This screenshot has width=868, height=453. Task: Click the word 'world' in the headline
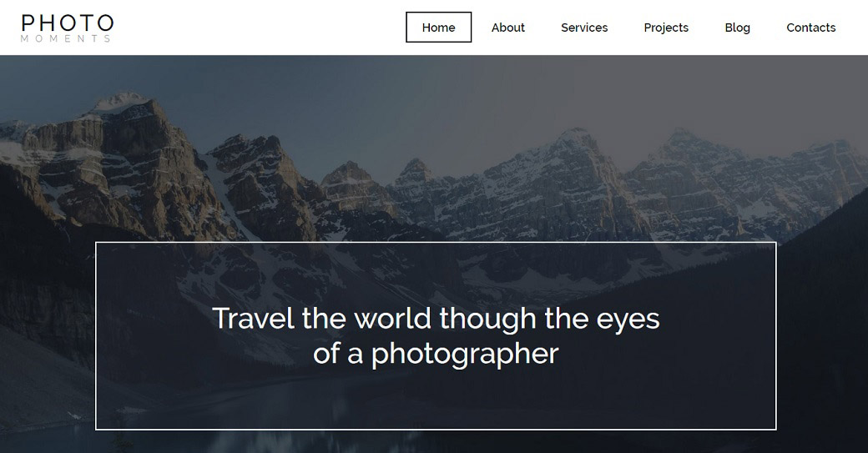point(392,319)
